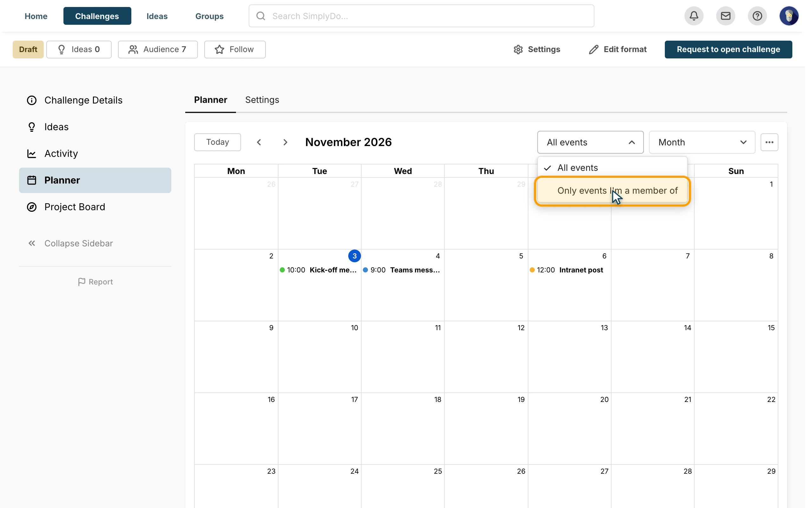Click the Report flag link
Image resolution: width=812 pixels, height=508 pixels.
pyautogui.click(x=95, y=282)
